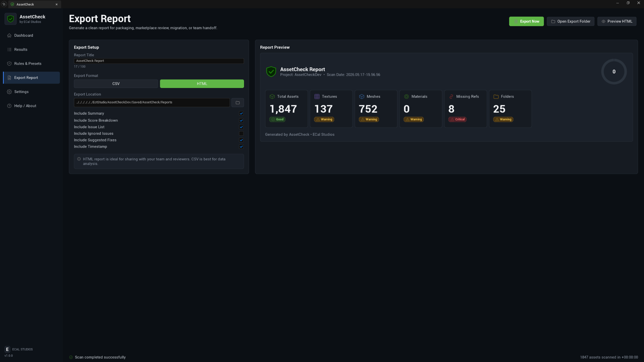Screen dimensions: 644x362
Task: Click 'Scan completed successfully' status text
Action: pos(100,357)
